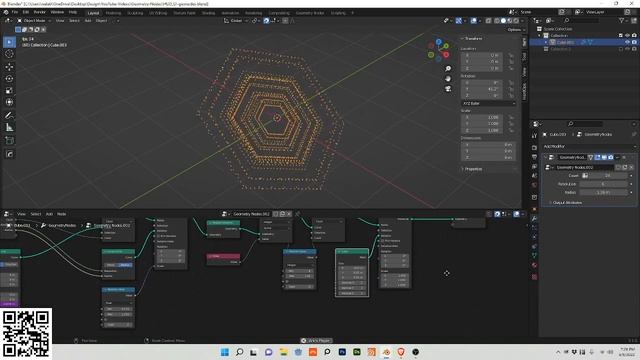Image resolution: width=640 pixels, height=360 pixels.
Task: Open the Modifiers wrench properties tab
Action: [534, 218]
